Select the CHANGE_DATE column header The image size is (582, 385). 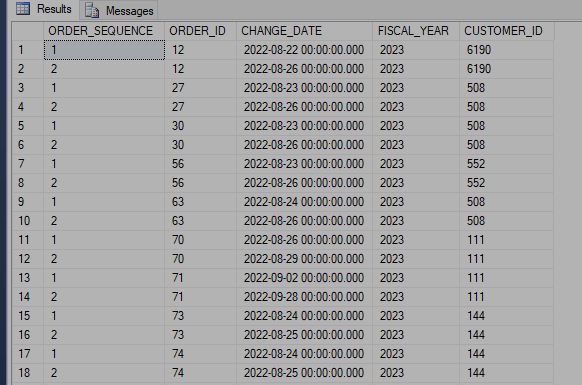coord(304,31)
